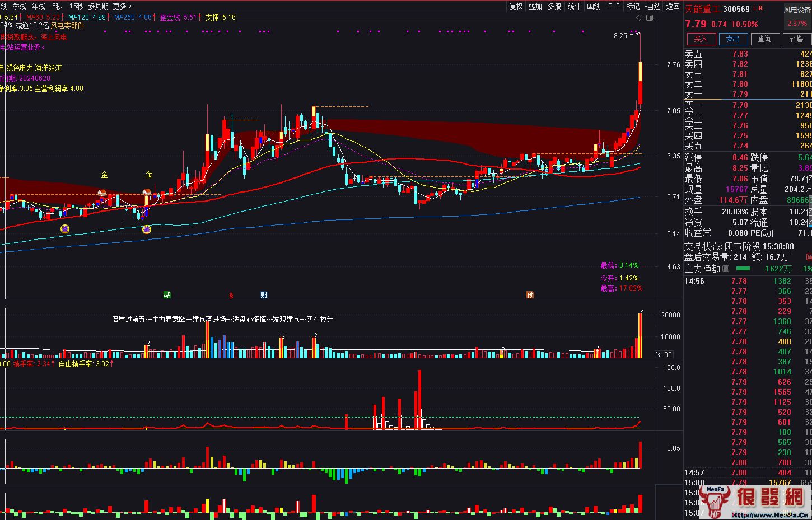Image resolution: width=812 pixels, height=520 pixels.
Task: Click the second round gold coin marker
Action: click(x=147, y=229)
